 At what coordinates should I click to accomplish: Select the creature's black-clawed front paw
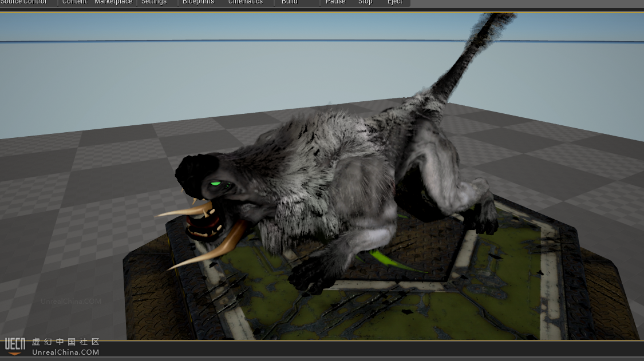[306, 277]
